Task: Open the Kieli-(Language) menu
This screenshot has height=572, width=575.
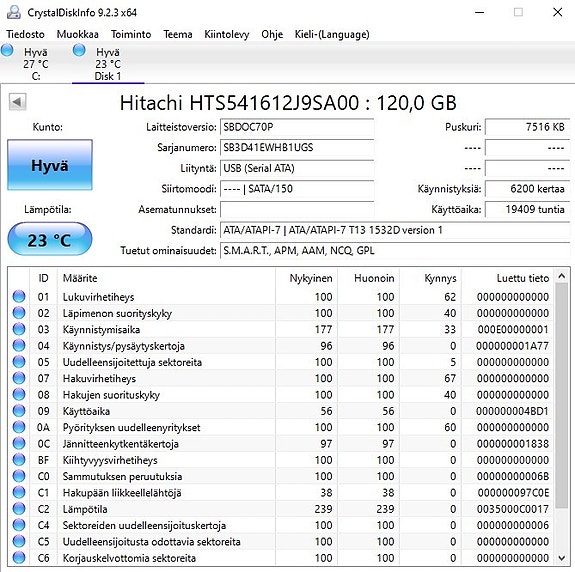Action: (x=332, y=34)
